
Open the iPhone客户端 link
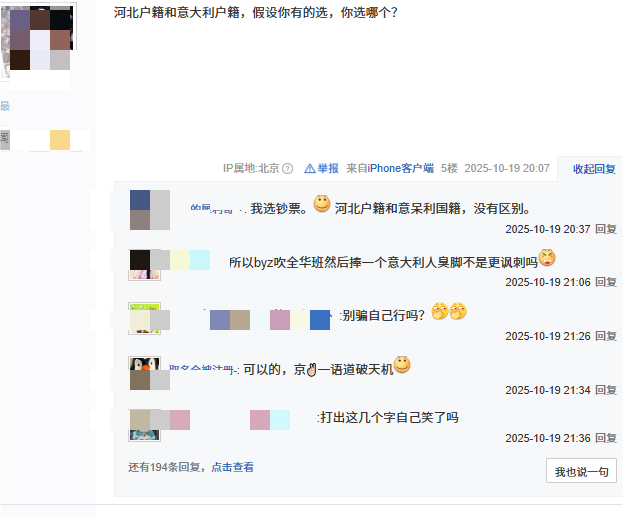(400, 168)
